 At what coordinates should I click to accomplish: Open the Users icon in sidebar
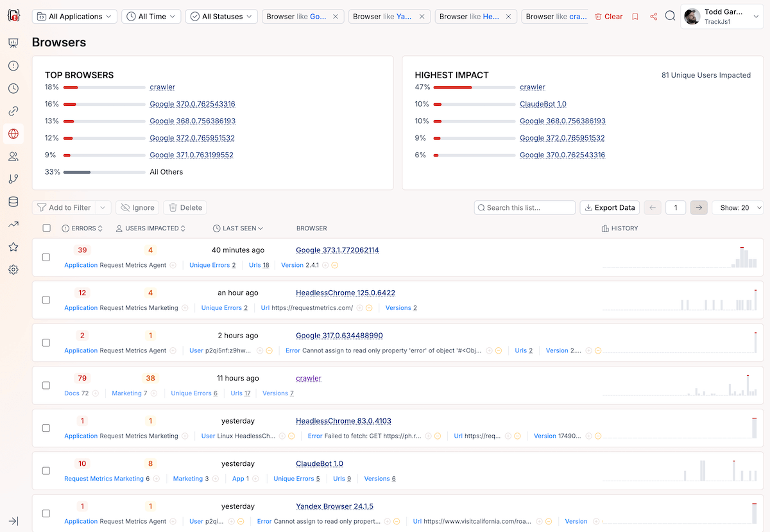[x=13, y=157]
